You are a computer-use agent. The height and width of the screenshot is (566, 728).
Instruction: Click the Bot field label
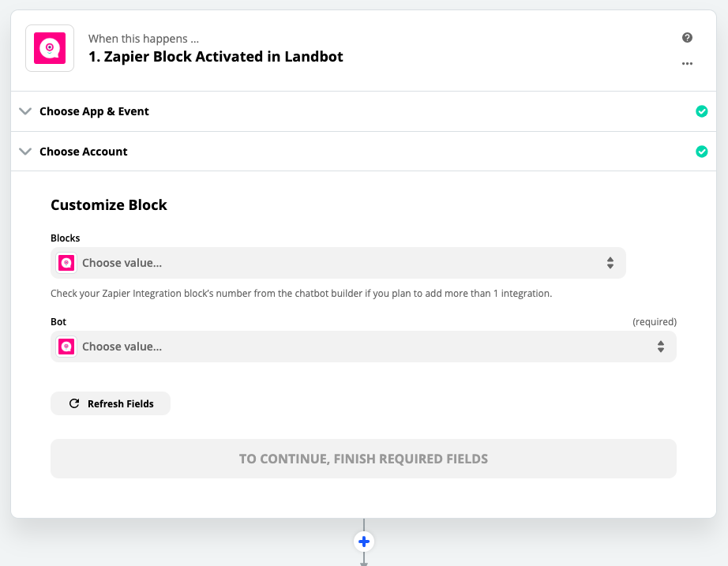click(x=58, y=322)
